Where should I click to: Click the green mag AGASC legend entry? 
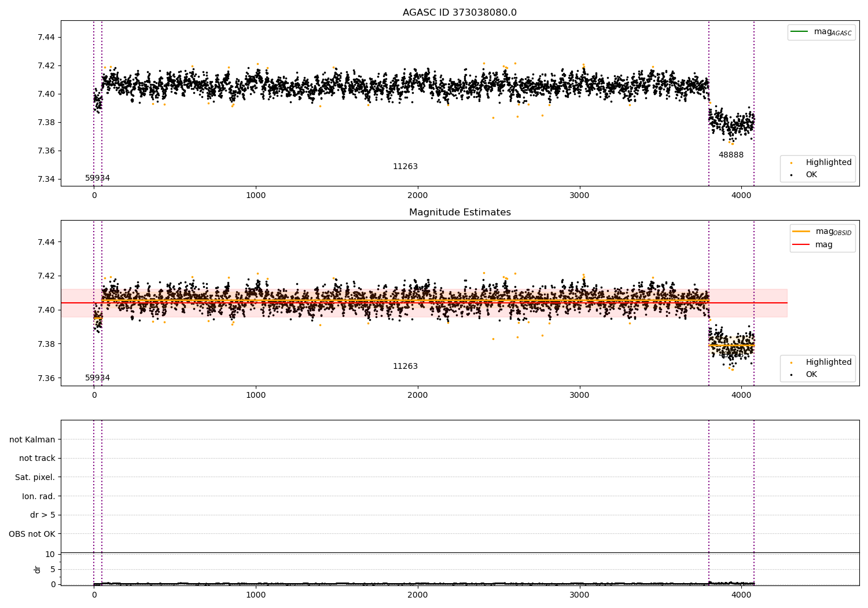click(821, 32)
